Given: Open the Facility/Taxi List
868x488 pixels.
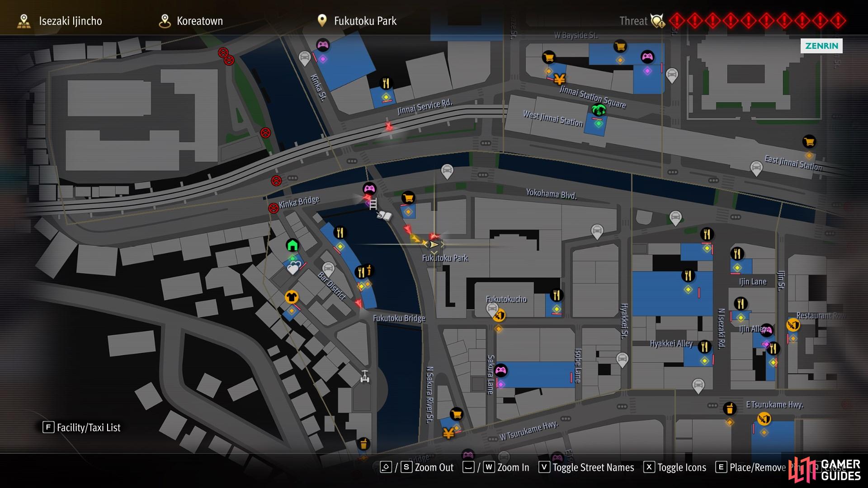Looking at the screenshot, I should click(x=82, y=427).
